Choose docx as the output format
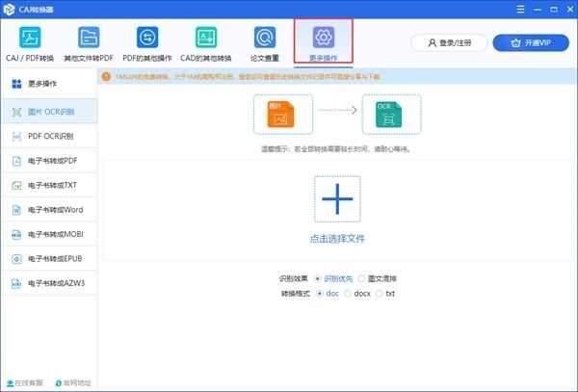578x392 pixels. tap(349, 293)
